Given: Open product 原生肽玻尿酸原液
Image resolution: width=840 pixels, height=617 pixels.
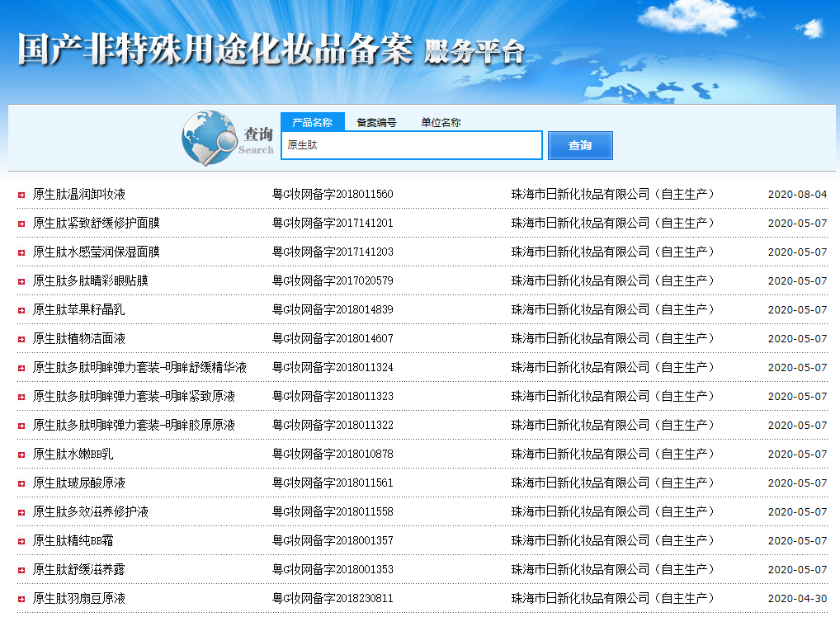Looking at the screenshot, I should point(78,483).
